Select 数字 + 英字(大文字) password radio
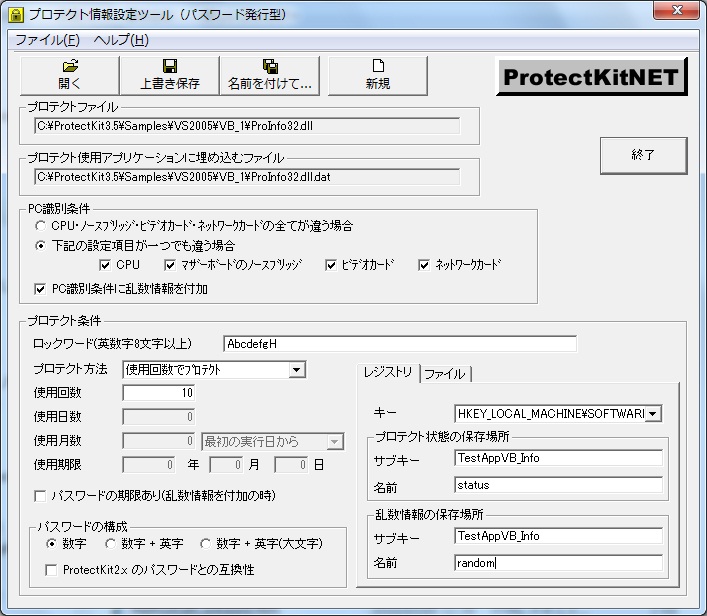Image resolution: width=707 pixels, height=616 pixels. [205, 544]
